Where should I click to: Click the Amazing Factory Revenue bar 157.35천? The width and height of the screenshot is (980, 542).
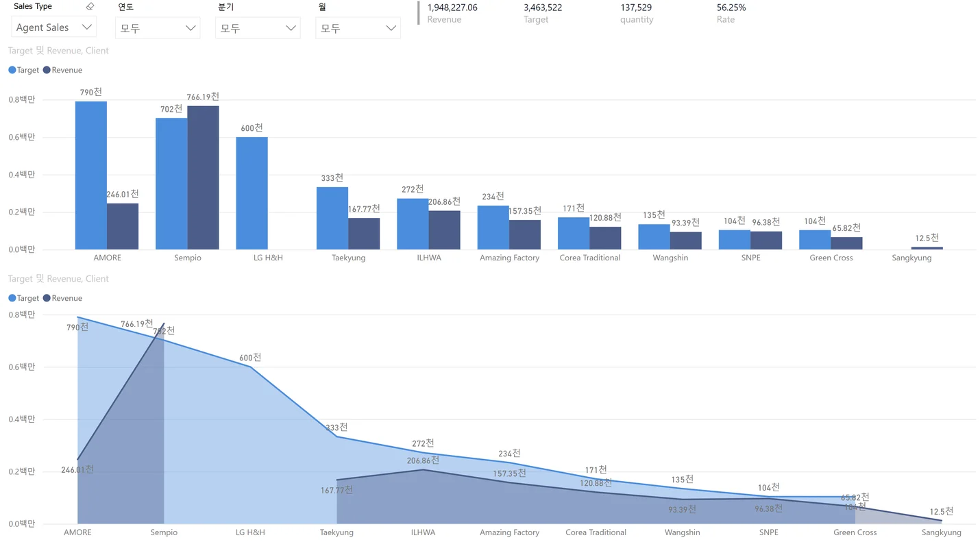pos(525,234)
